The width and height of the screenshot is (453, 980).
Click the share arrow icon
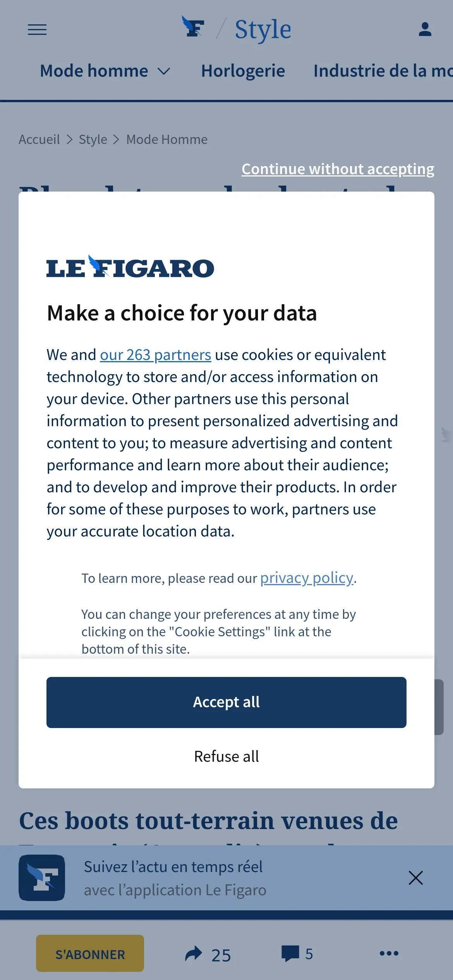[x=194, y=954]
